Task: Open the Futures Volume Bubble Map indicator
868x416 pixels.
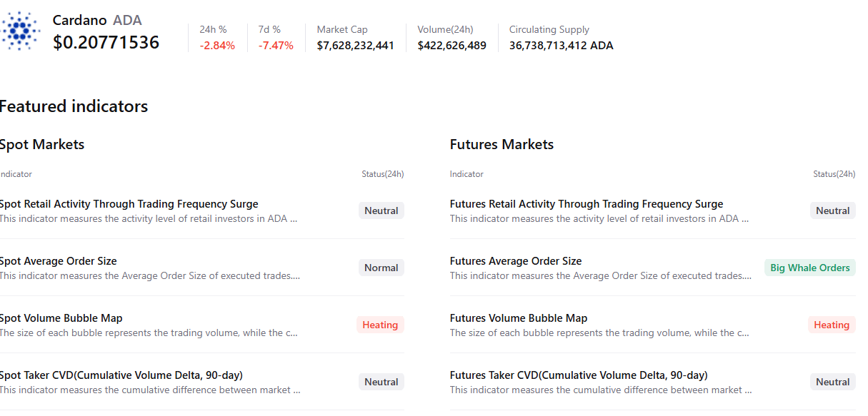Action: [519, 318]
